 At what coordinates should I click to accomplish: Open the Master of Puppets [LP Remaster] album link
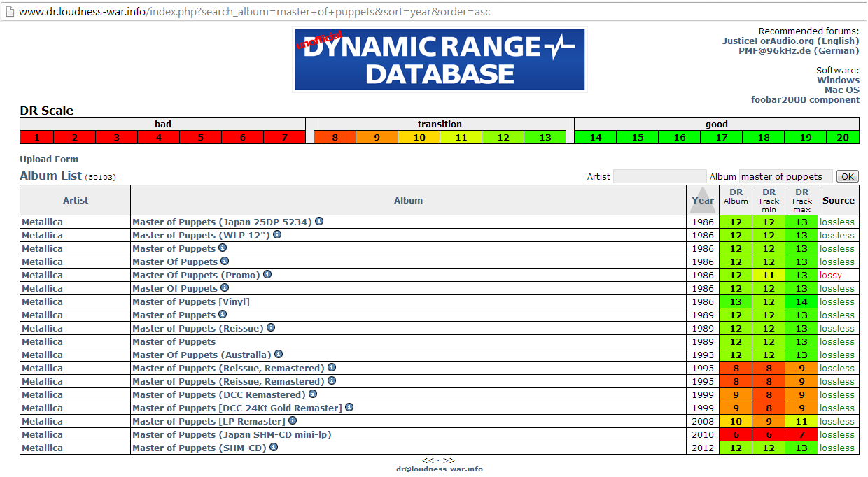coord(209,421)
